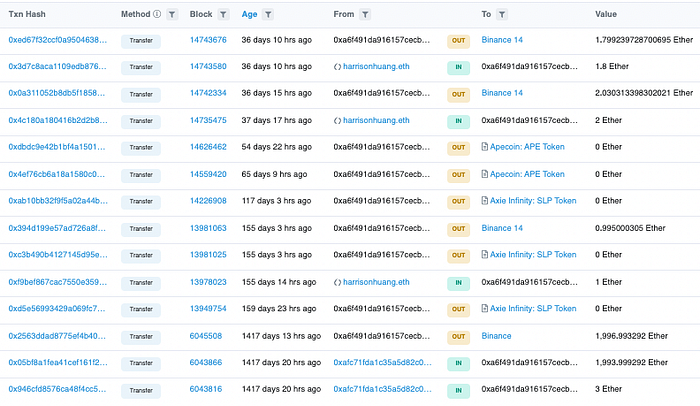The image size is (700, 406).
Task: Open filter icon next to Age column
Action: coord(268,14)
